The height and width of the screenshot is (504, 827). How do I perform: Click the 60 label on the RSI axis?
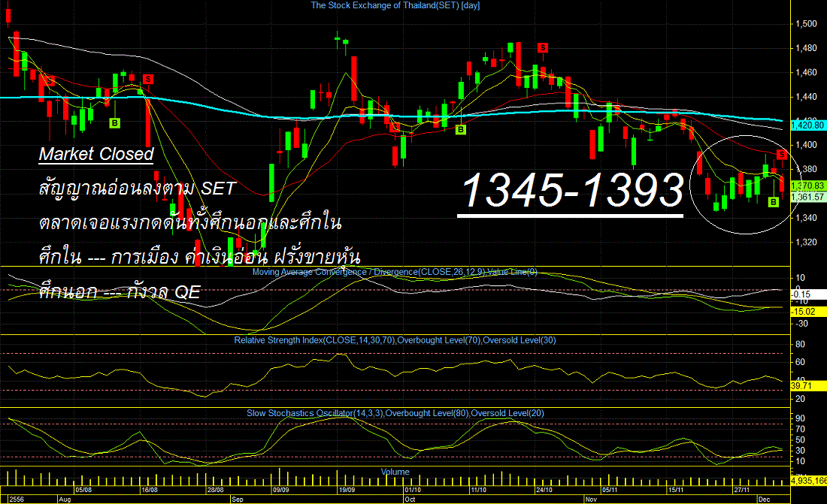800,362
